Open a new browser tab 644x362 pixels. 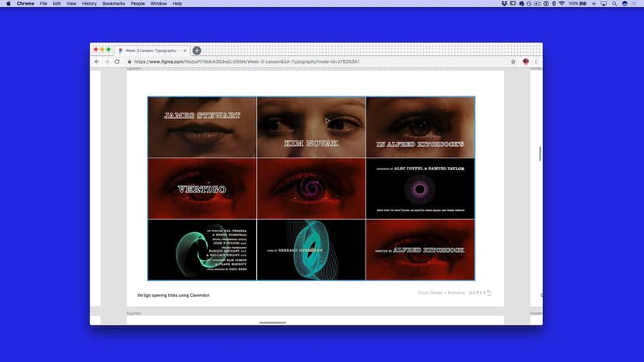tap(197, 50)
